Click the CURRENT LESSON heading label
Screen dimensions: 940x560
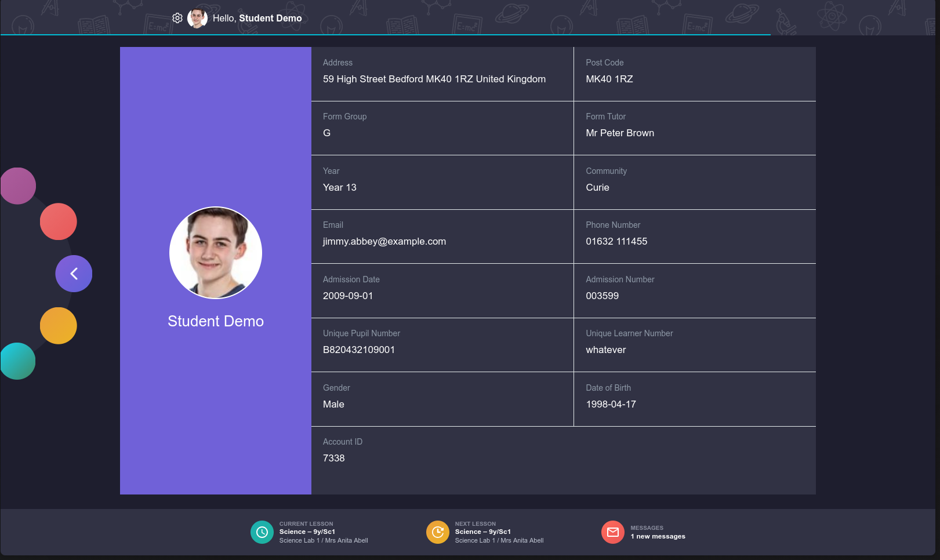[306, 523]
